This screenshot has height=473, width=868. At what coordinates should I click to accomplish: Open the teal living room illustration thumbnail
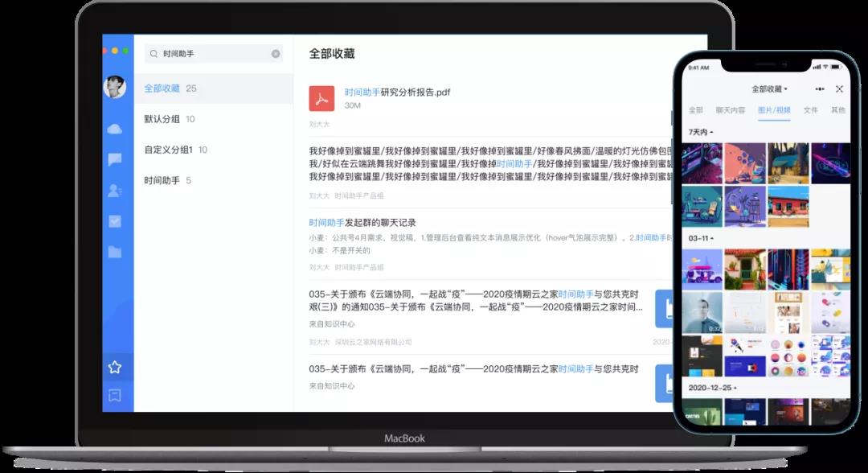702,206
